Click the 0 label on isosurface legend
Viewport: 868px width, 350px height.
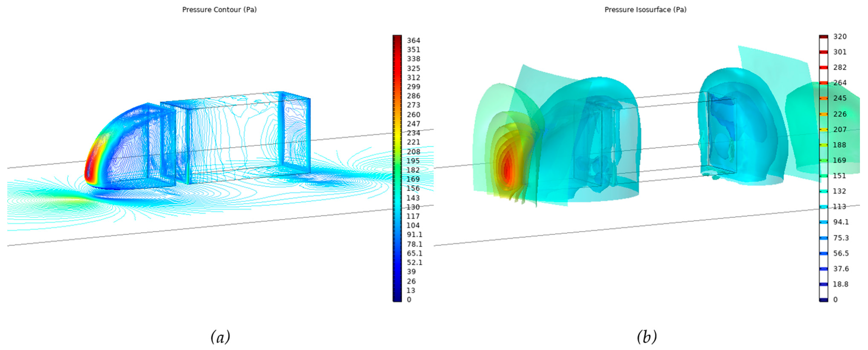835,300
